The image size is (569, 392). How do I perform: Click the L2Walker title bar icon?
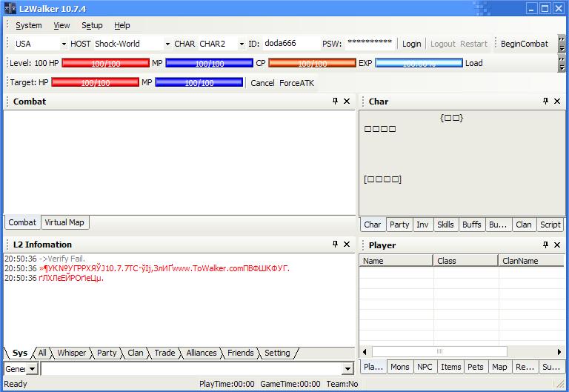[x=10, y=8]
